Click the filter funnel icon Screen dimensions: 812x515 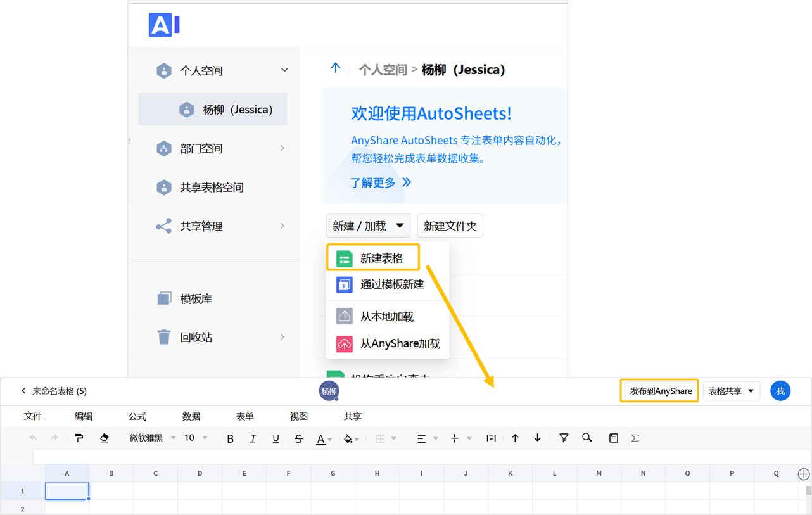(x=564, y=438)
